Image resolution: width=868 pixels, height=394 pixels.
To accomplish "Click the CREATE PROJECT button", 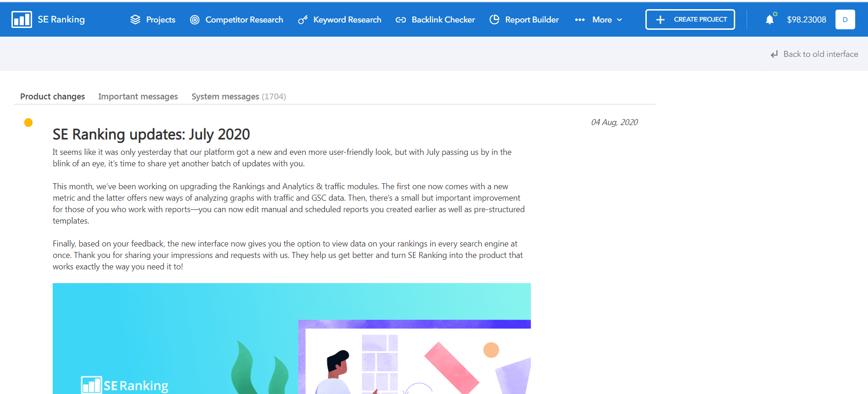I will (690, 20).
